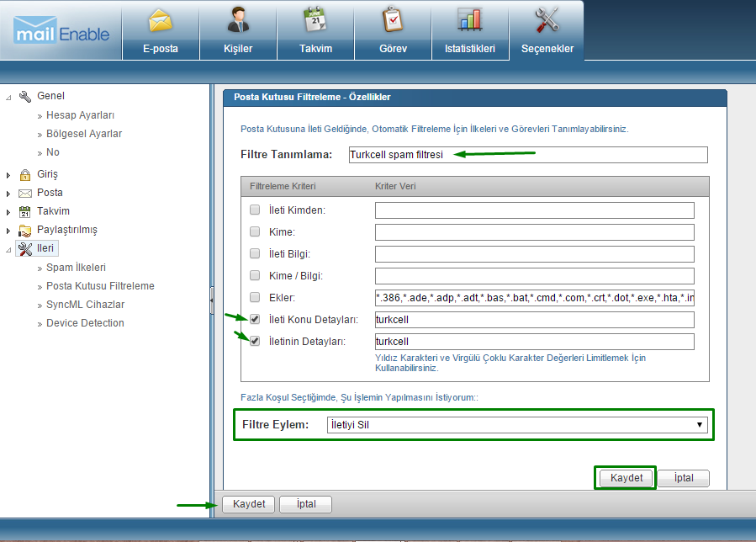Image resolution: width=756 pixels, height=542 pixels.
Task: Expand the Posta tree node
Action: 8,194
